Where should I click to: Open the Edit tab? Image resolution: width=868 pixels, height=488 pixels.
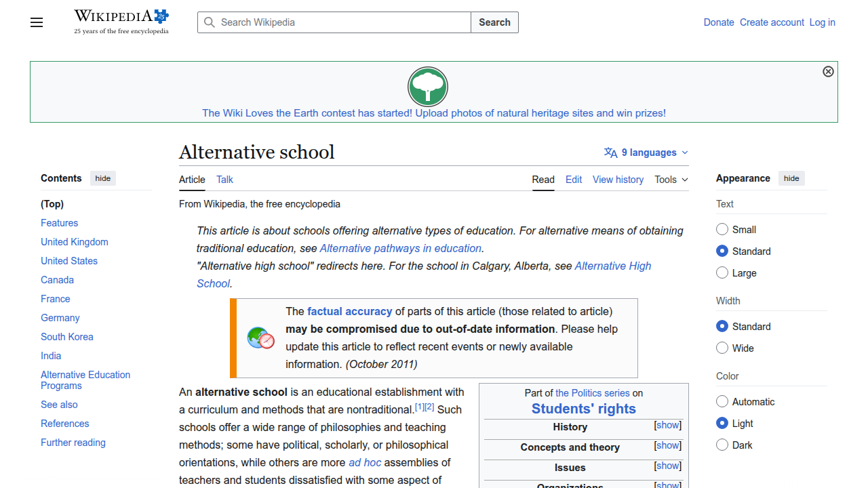coord(574,180)
